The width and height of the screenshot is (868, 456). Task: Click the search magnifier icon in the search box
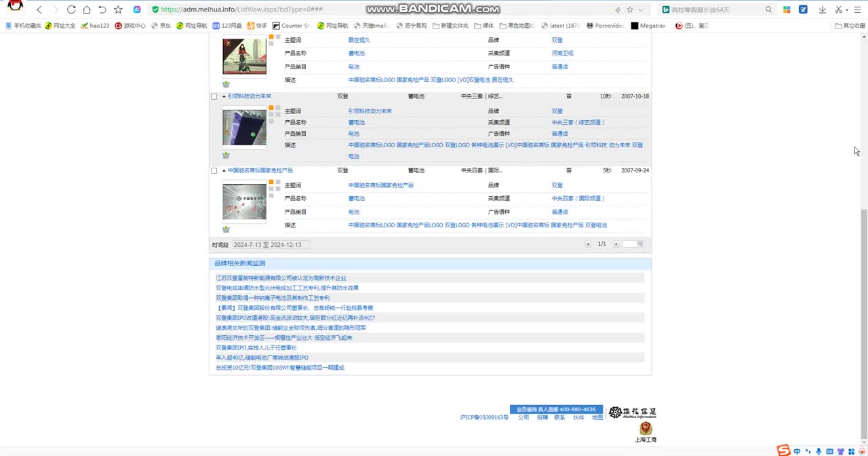(768, 9)
